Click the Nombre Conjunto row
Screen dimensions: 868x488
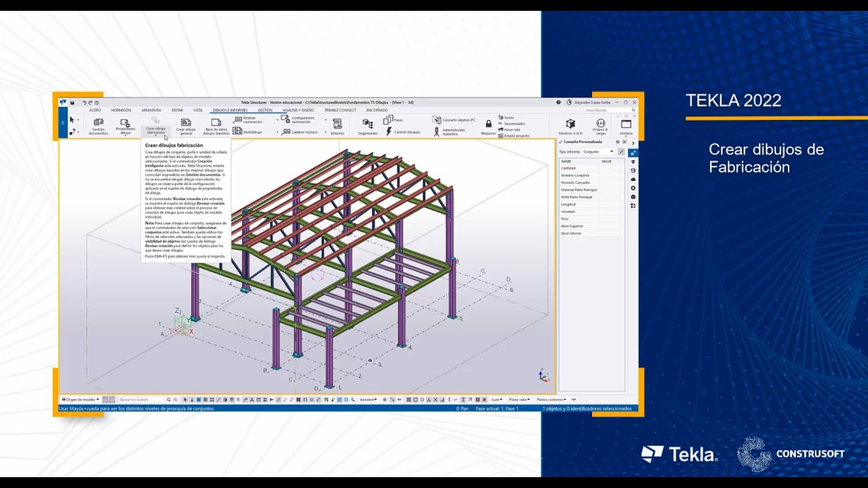pyautogui.click(x=591, y=176)
